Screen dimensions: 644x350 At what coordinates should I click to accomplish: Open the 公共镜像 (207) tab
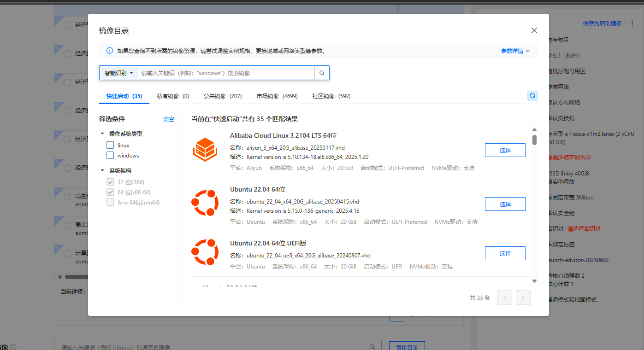coord(223,96)
